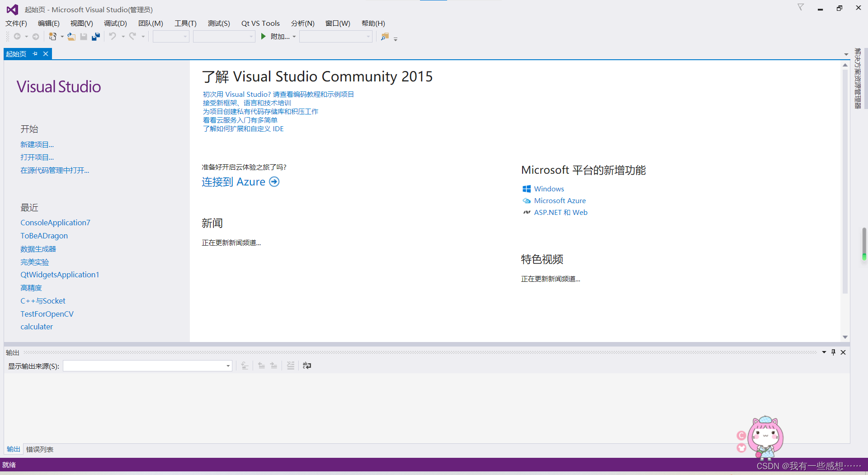Open the Undo history dropdown arrow
The image size is (868, 475).
click(123, 37)
